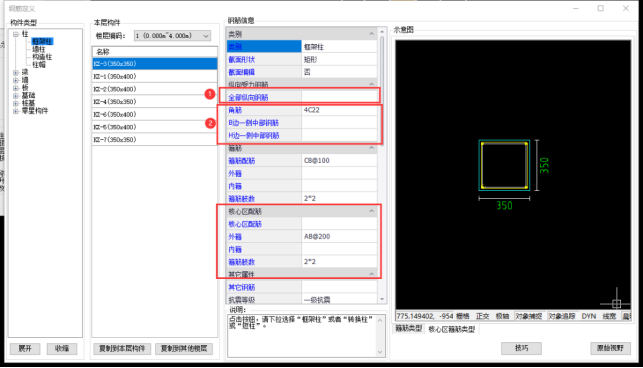Toggle 对象捕捉 object snap in status bar
643x368 pixels.
(x=529, y=316)
